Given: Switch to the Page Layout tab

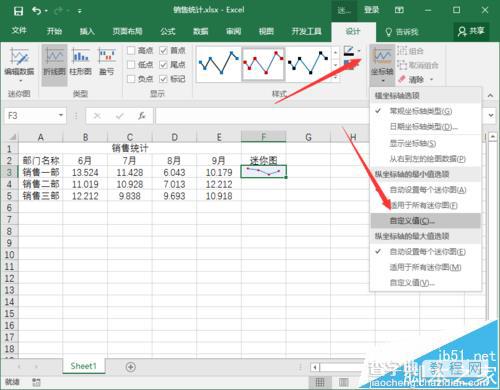Looking at the screenshot, I should [127, 31].
